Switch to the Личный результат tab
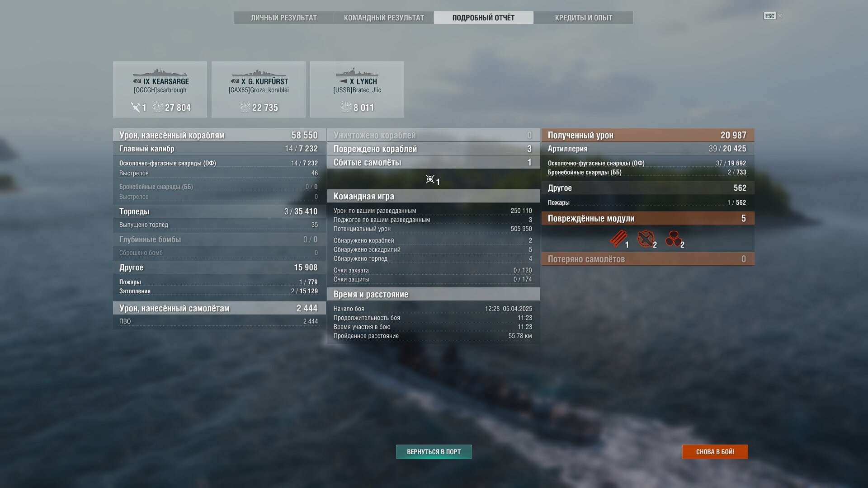This screenshot has height=488, width=868. click(284, 18)
